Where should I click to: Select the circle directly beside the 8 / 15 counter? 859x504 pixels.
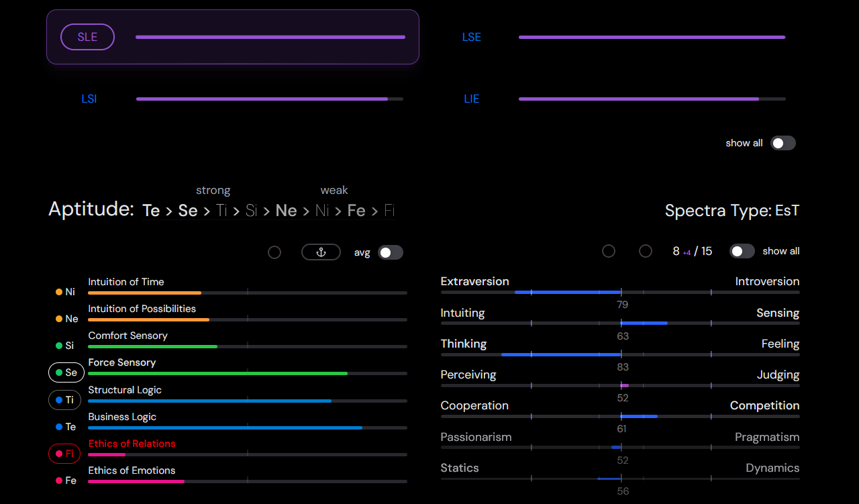point(646,251)
